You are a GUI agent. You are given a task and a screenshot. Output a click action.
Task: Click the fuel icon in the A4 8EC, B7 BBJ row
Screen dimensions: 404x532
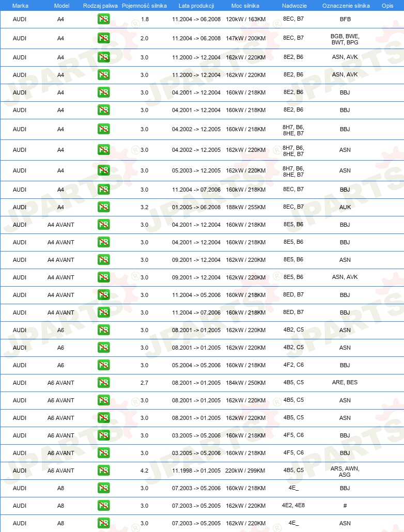[x=103, y=190]
